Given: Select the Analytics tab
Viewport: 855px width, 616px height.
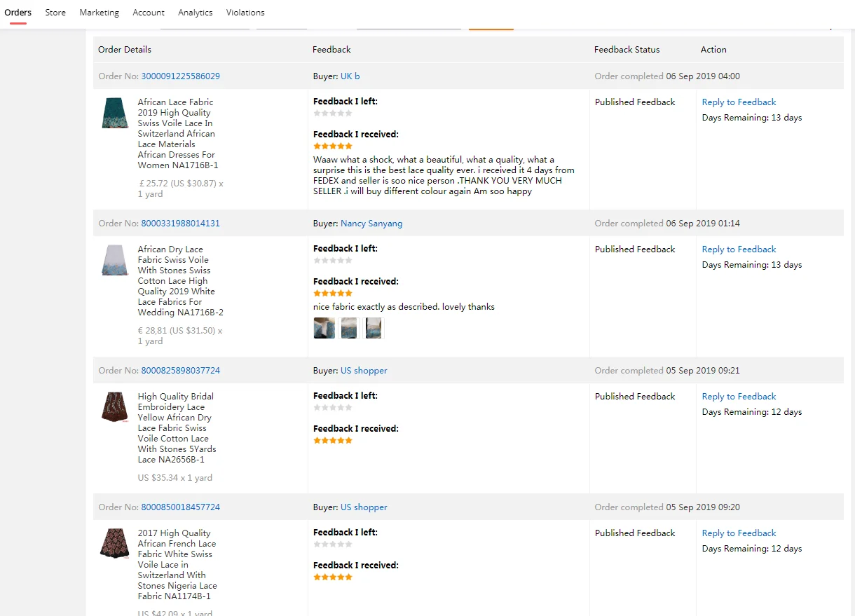Looking at the screenshot, I should (x=196, y=13).
